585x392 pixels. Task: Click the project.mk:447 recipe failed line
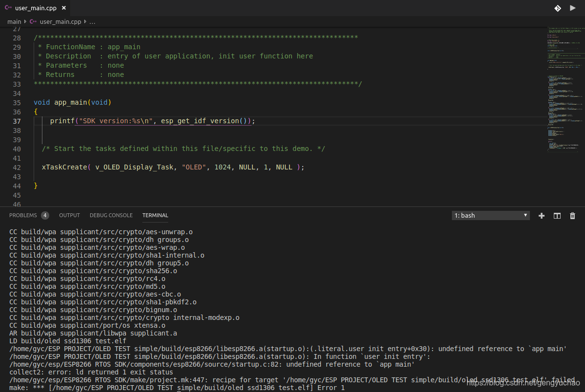point(292,380)
